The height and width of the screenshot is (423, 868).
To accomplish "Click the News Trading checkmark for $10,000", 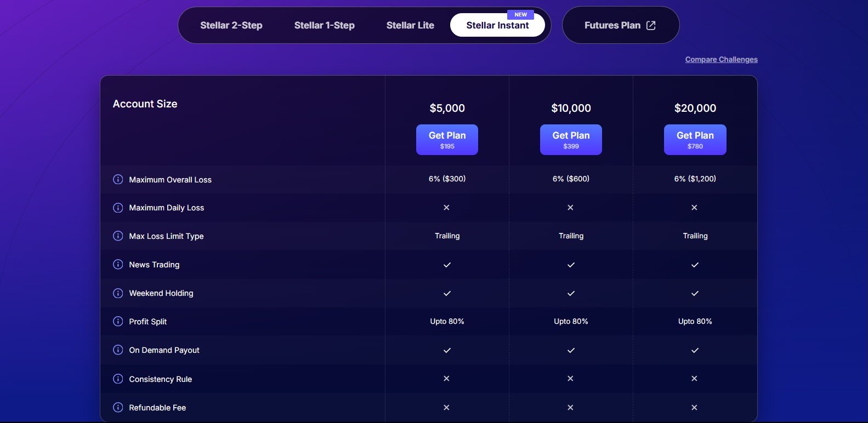I will [571, 265].
